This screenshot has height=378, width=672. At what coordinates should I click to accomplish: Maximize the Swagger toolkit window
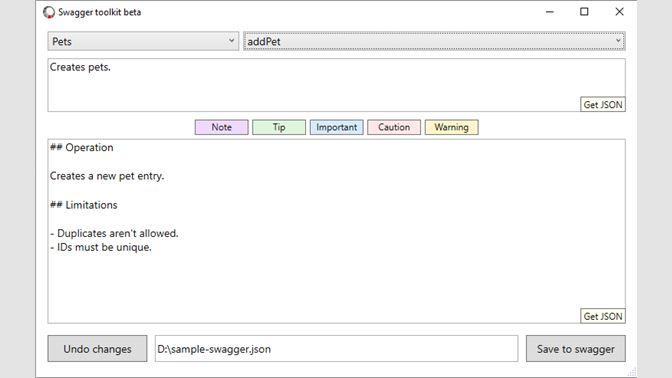point(584,12)
